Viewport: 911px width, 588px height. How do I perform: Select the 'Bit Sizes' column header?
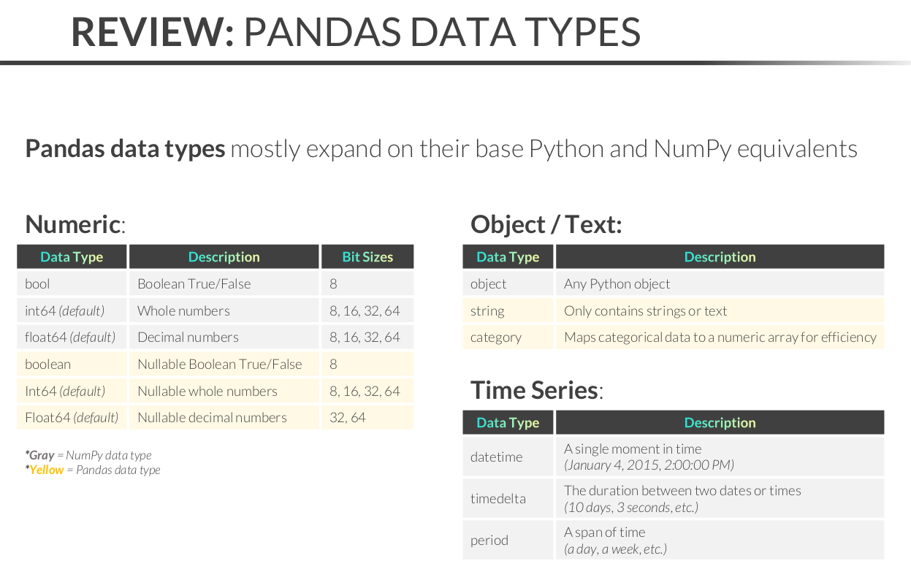coord(367,257)
